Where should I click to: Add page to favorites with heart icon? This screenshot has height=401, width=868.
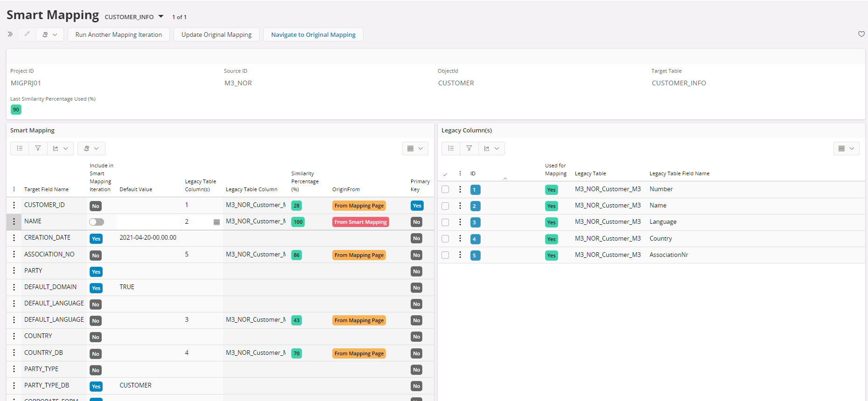[x=861, y=34]
